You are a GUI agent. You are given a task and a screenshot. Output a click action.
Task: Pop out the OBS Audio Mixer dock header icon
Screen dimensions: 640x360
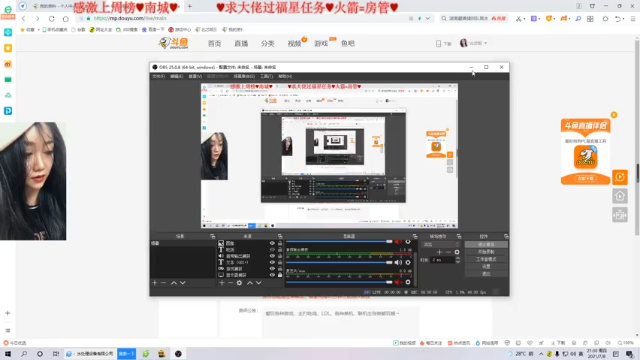click(415, 236)
